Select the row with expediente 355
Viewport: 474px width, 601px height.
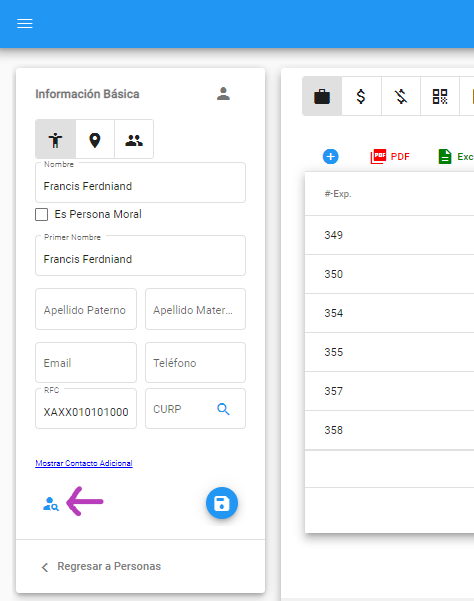click(x=389, y=352)
